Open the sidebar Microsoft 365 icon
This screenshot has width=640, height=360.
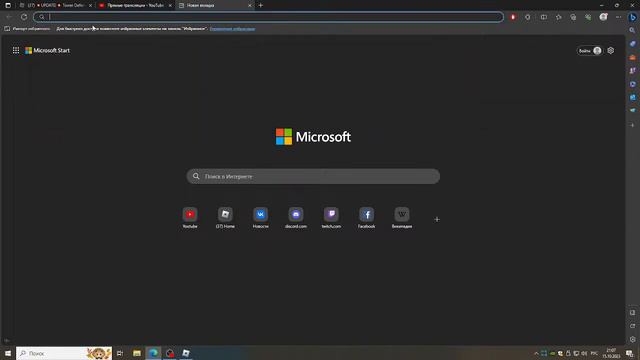(x=633, y=84)
